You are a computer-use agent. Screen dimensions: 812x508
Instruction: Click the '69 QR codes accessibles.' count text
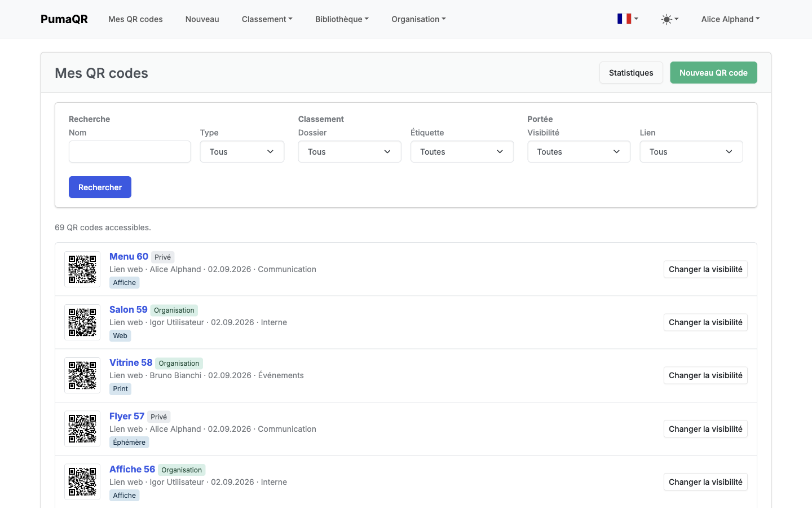pyautogui.click(x=103, y=227)
